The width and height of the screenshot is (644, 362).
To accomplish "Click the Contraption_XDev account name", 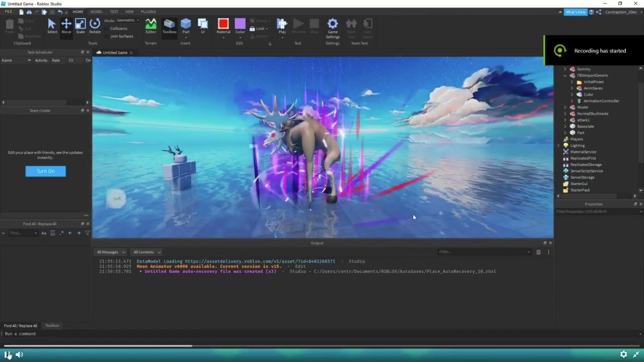I will [621, 12].
